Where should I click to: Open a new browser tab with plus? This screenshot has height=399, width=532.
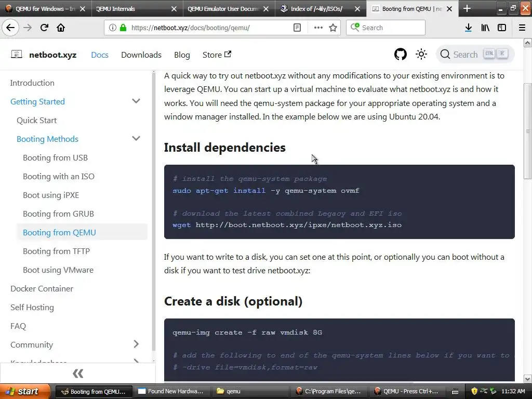467,8
